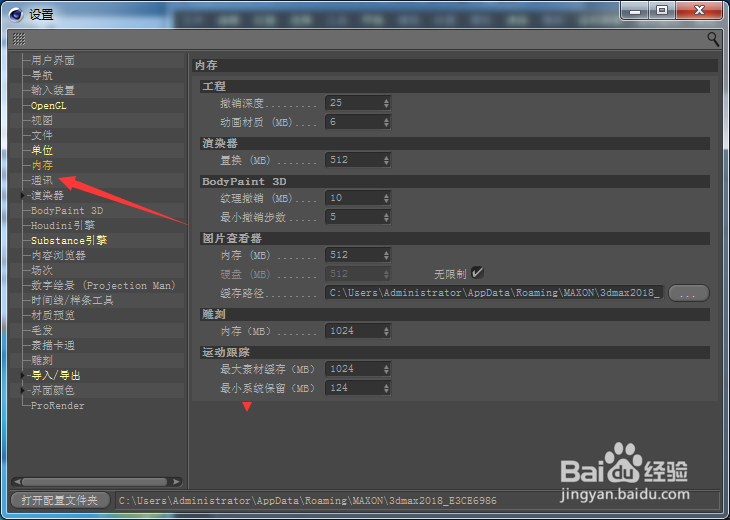730x520 pixels.
Task: Open the 通讯 settings page
Action: (x=42, y=181)
